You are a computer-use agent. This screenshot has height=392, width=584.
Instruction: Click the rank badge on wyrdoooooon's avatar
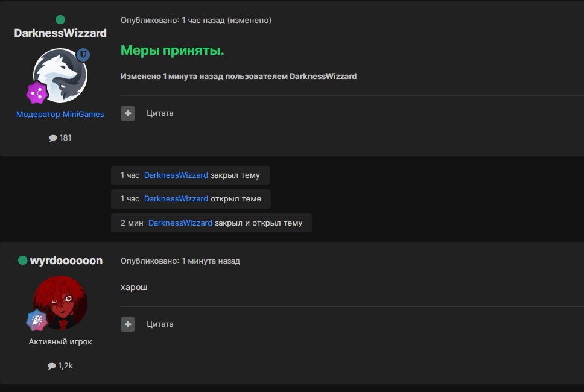click(37, 320)
